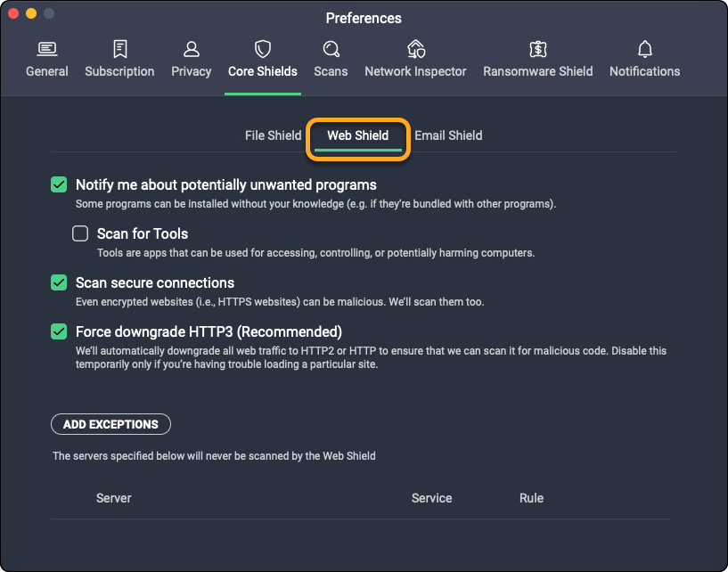
Task: Close the Preferences window
Action: click(13, 14)
